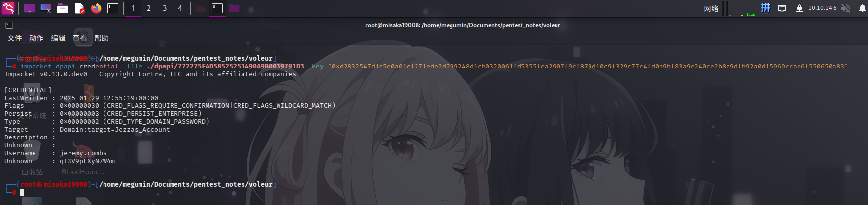Click the notification bell icon
Viewport: 868px width, 205px height.
coord(862,8)
